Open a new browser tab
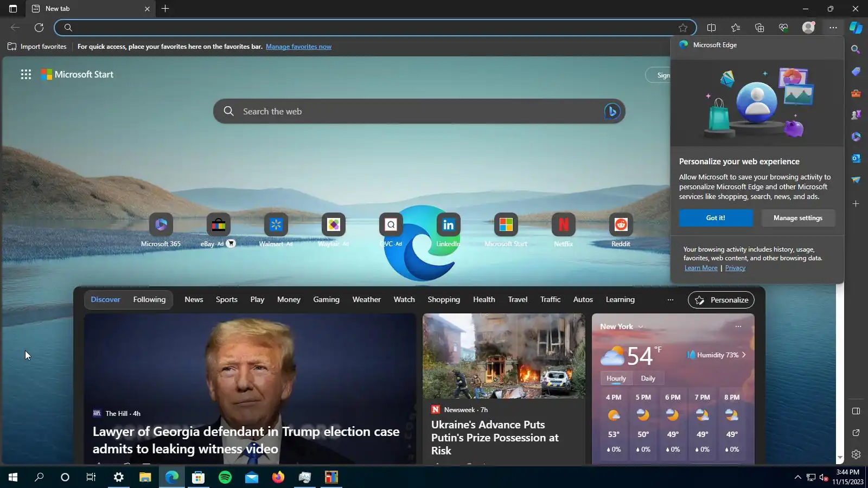Viewport: 868px width, 488px height. [x=165, y=9]
